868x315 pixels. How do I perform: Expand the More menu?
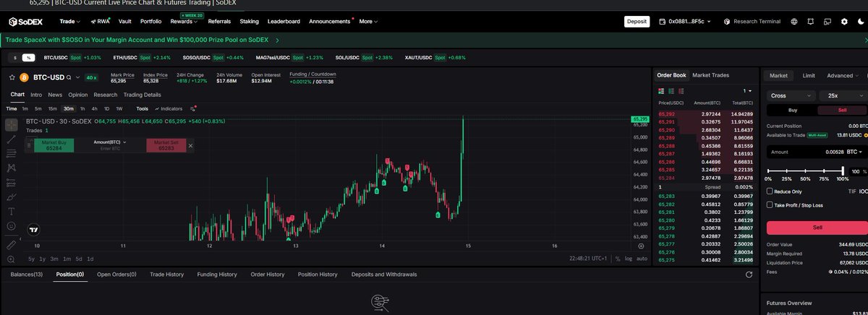point(368,22)
